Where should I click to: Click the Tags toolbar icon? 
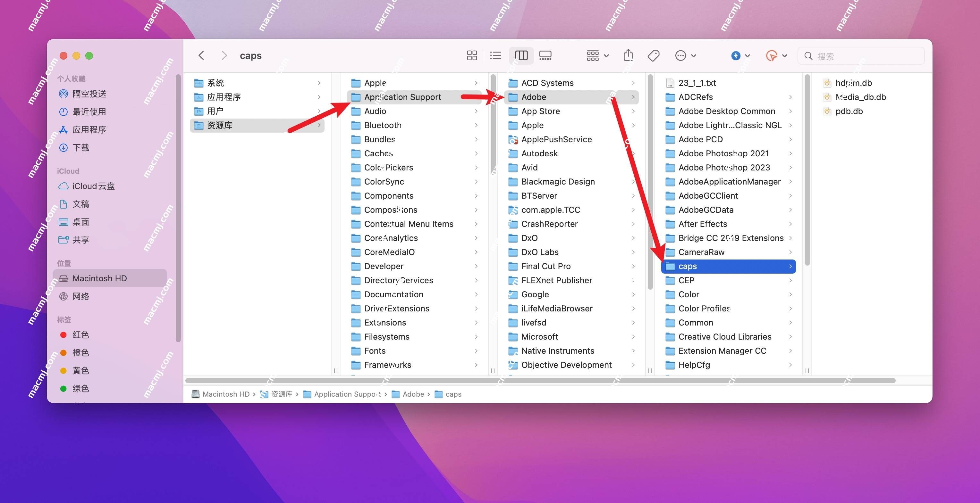pyautogui.click(x=654, y=55)
